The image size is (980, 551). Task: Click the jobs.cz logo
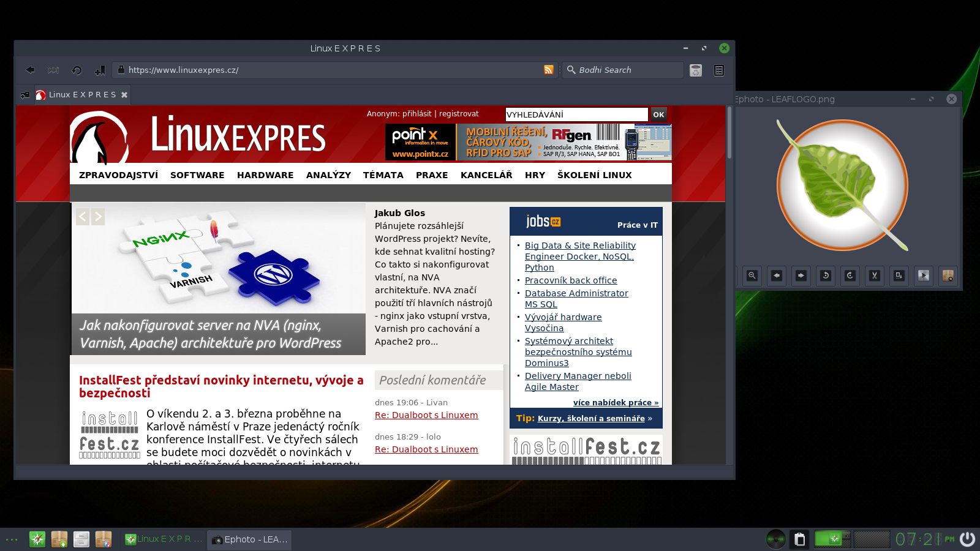coord(543,221)
